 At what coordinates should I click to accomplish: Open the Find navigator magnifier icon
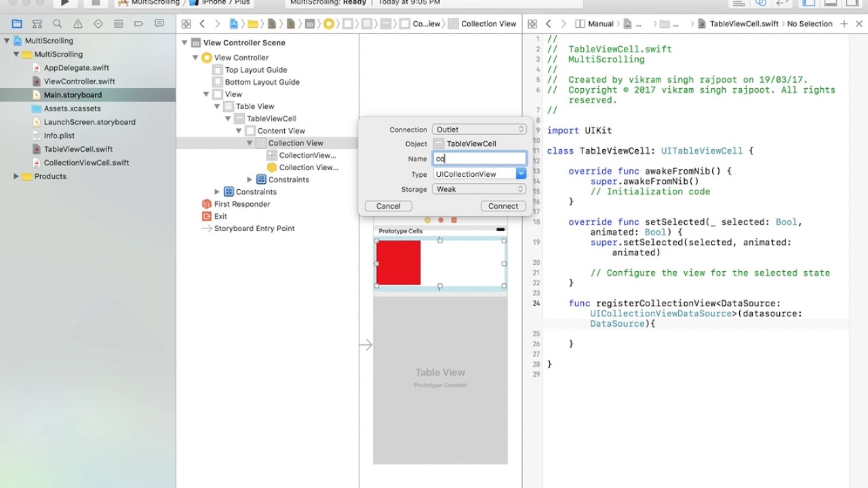coord(58,24)
